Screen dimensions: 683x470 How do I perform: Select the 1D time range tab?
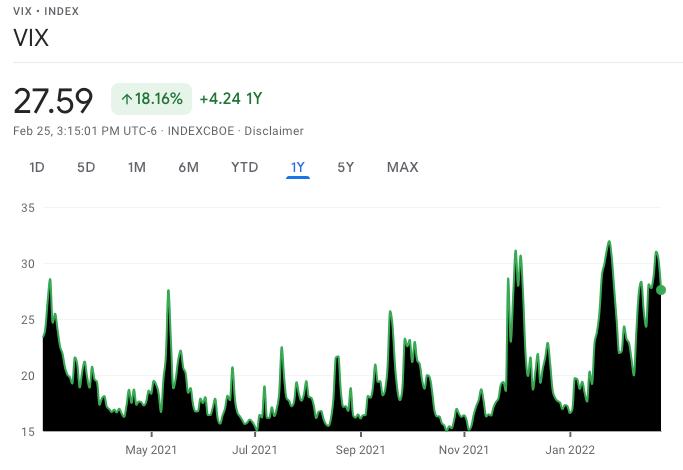click(x=37, y=167)
